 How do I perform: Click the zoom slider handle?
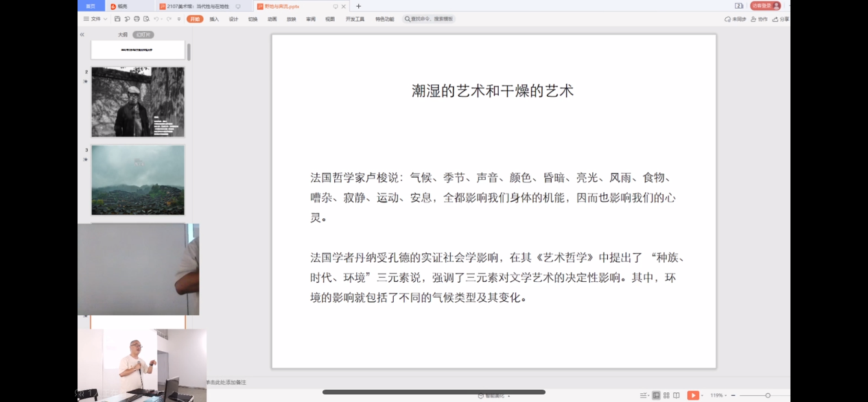click(x=768, y=396)
